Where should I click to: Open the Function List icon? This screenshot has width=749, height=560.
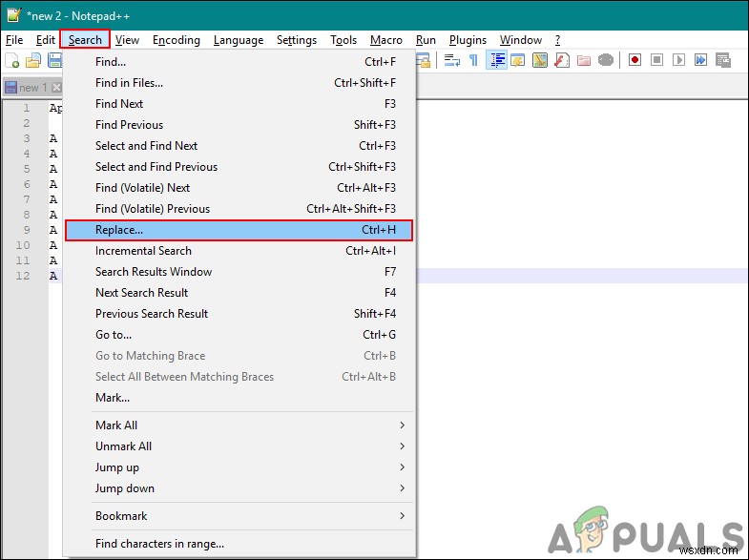pyautogui.click(x=562, y=60)
